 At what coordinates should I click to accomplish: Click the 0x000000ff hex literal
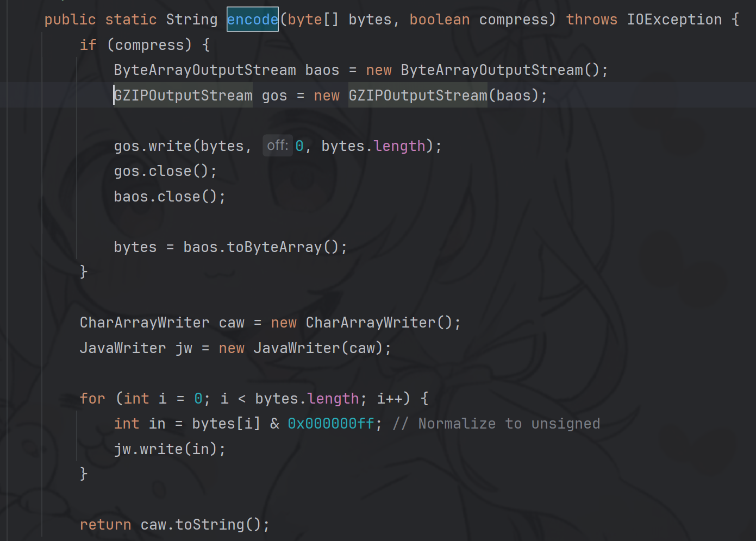pyautogui.click(x=331, y=424)
